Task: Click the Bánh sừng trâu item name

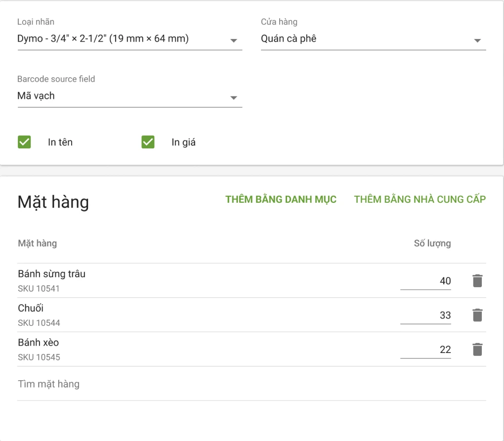Action: point(51,274)
